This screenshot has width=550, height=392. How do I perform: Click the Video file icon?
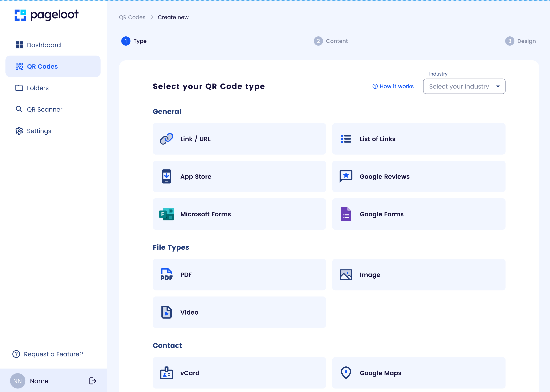[x=167, y=312]
